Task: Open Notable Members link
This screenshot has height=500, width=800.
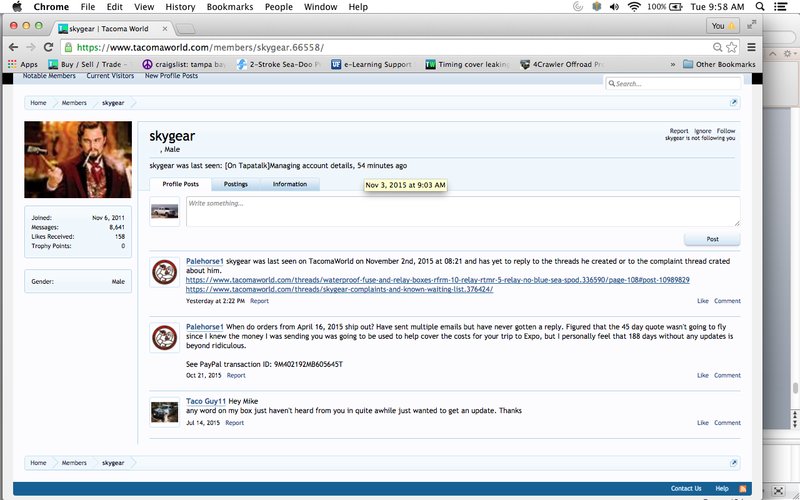Action: click(x=49, y=76)
